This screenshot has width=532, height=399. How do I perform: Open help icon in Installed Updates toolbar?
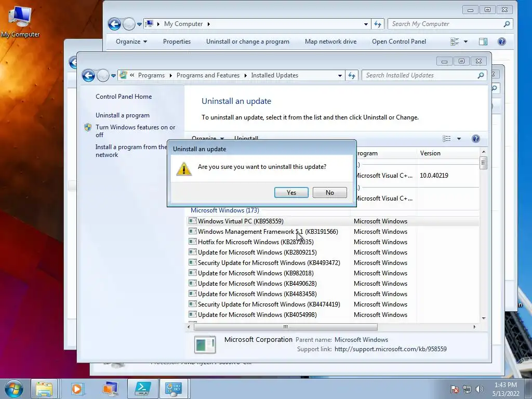click(476, 138)
